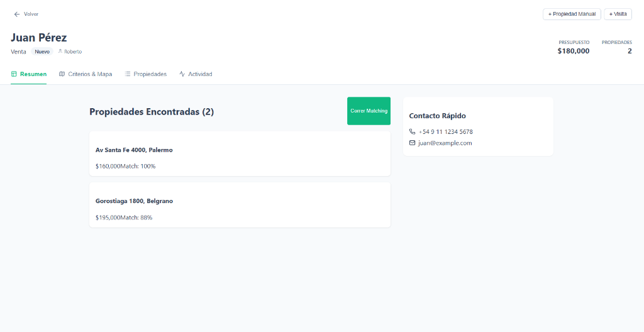Open the Av Santa Fe 4000 property card
This screenshot has width=644, height=332.
240,154
